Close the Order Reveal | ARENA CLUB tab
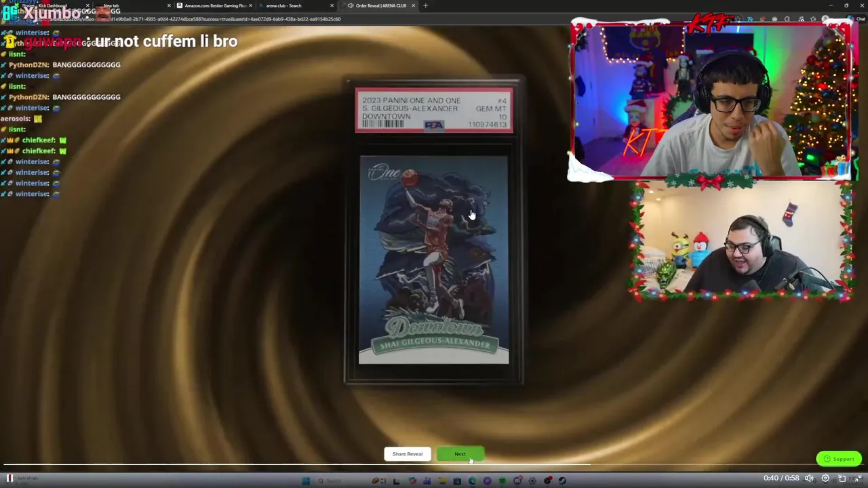 413,5
